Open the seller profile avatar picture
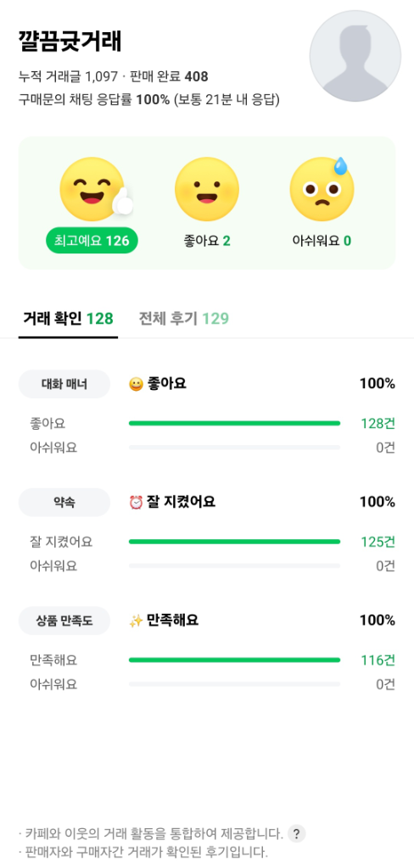 click(355, 56)
